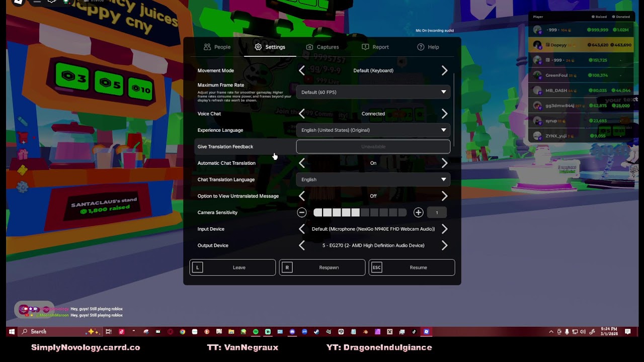Click the Windows Search box
Viewport: 644px width, 362px height.
(x=59, y=332)
